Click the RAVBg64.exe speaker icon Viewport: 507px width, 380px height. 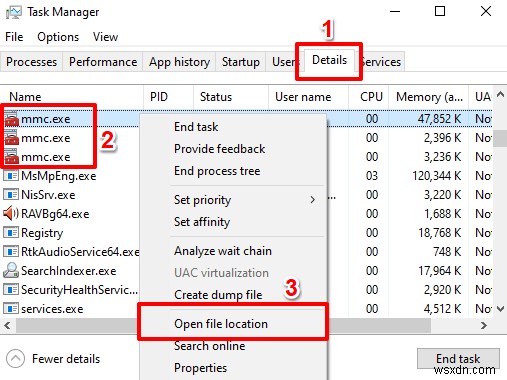pyautogui.click(x=11, y=214)
